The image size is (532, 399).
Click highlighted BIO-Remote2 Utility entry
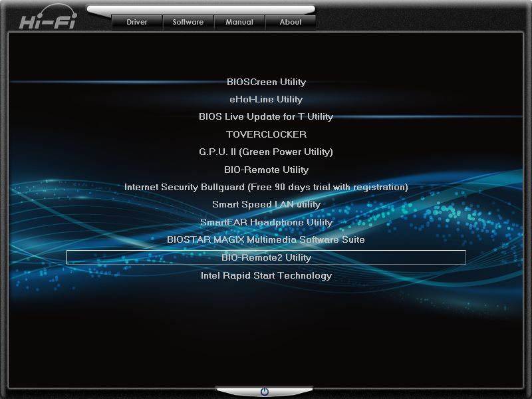click(267, 257)
